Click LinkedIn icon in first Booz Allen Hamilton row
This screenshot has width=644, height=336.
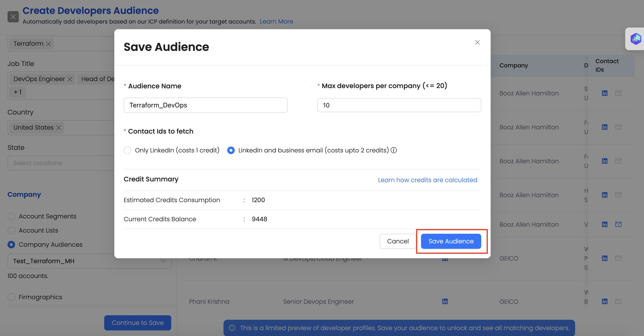(x=604, y=93)
